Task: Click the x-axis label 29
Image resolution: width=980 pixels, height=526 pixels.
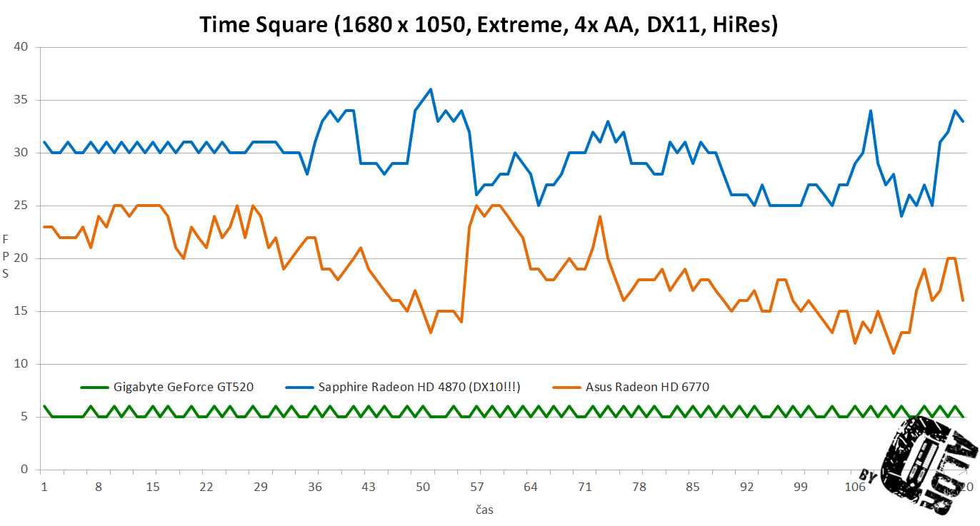Action: click(x=261, y=487)
